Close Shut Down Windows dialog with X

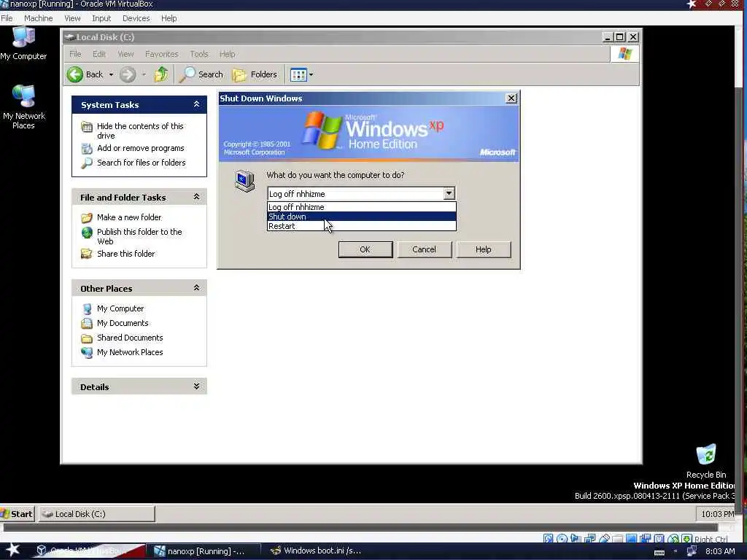[x=511, y=98]
